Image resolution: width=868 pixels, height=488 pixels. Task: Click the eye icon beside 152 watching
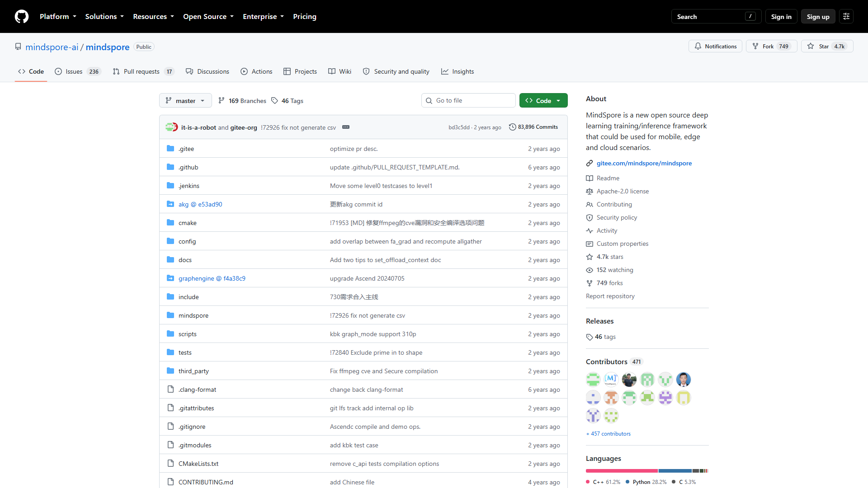590,270
